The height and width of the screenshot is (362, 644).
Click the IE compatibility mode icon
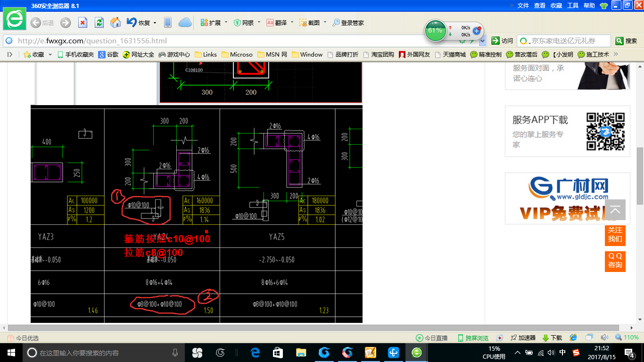(573, 338)
